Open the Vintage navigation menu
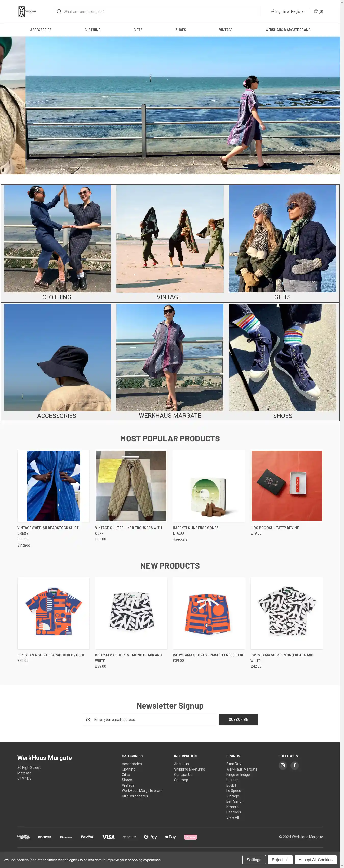The width and height of the screenshot is (344, 868). tap(226, 30)
